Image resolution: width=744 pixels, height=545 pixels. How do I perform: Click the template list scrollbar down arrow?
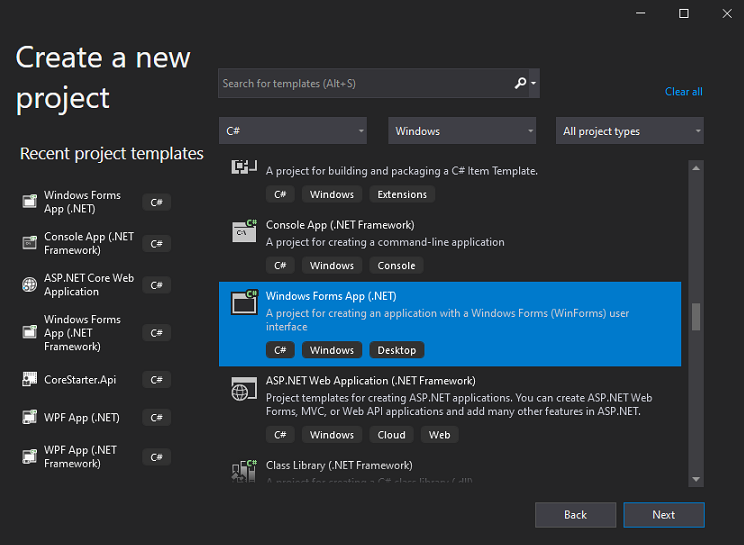pyautogui.click(x=696, y=479)
